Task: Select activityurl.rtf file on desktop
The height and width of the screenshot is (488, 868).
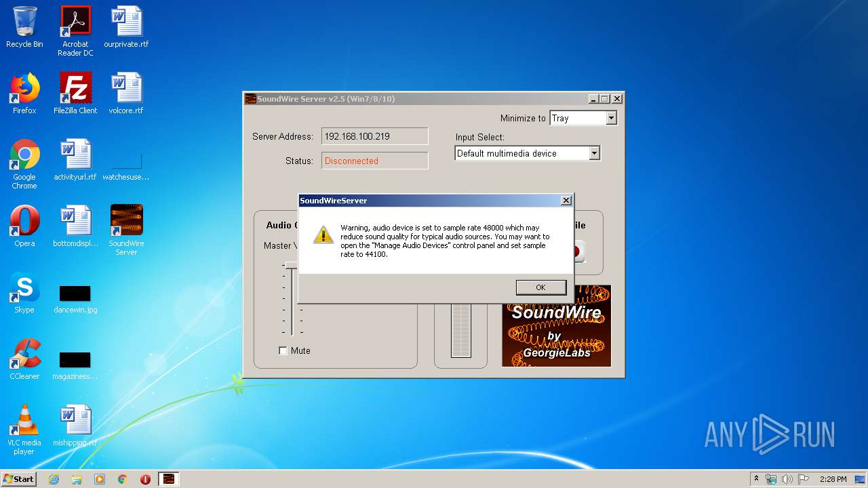Action: point(75,161)
